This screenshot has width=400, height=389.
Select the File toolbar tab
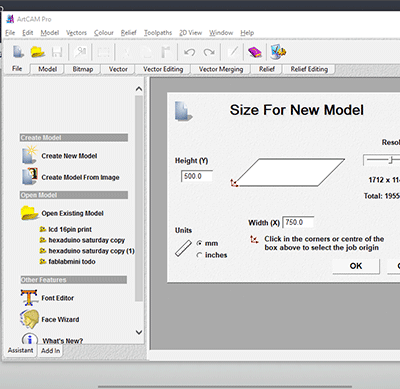pyautogui.click(x=17, y=69)
